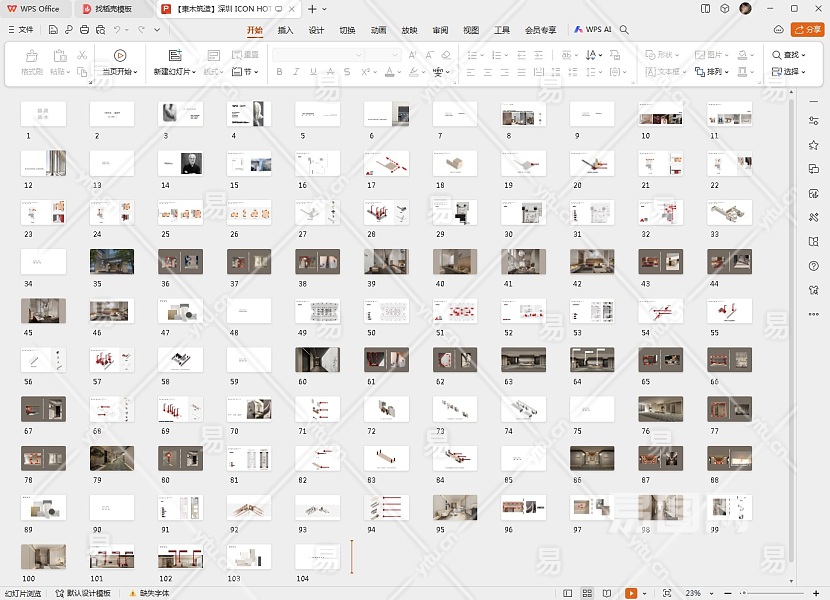Click the 分享 share button
This screenshot has height=600, width=830.
(806, 30)
